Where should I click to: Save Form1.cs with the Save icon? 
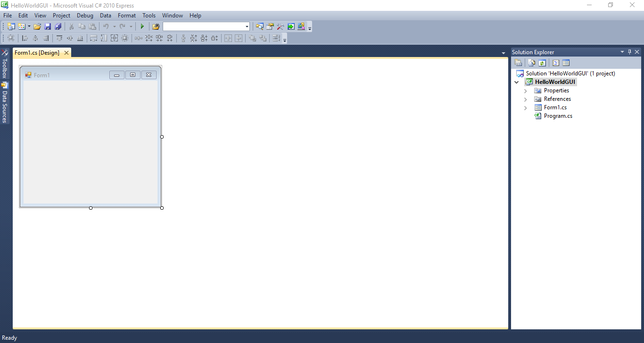tap(48, 26)
